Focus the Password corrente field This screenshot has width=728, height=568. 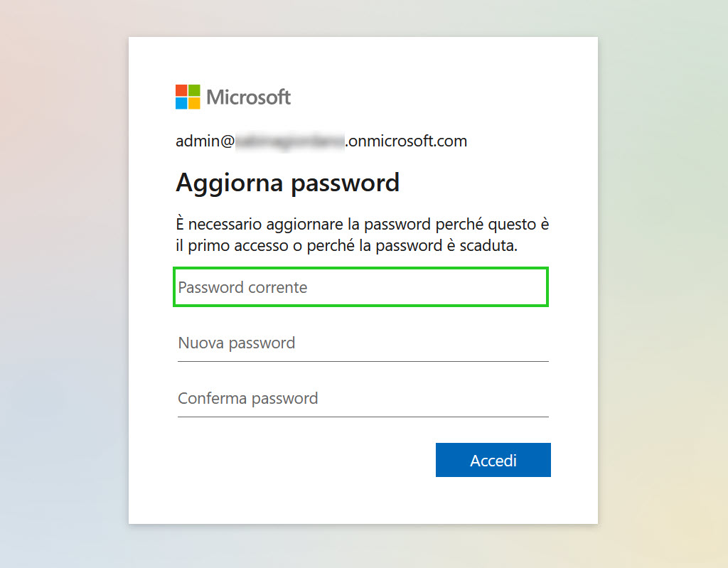point(360,287)
